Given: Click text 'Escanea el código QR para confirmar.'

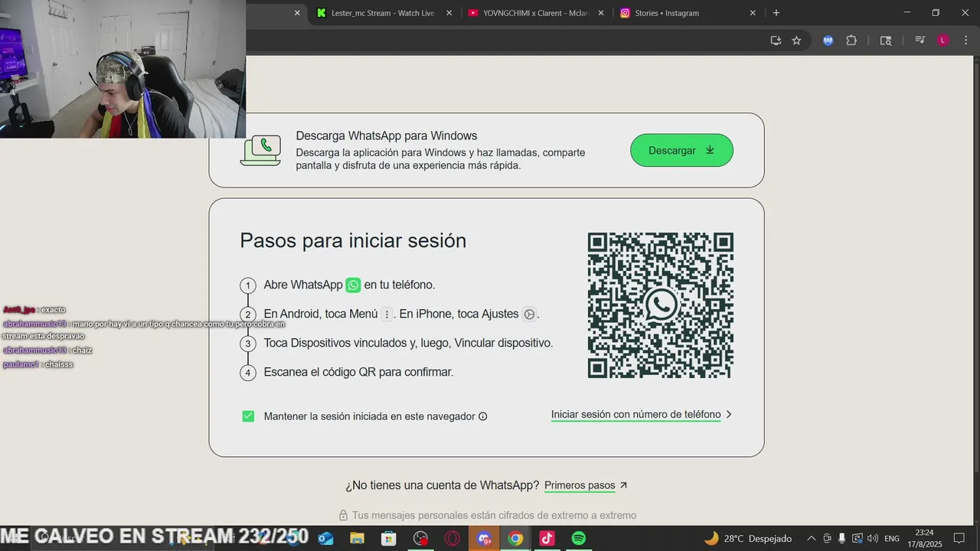Looking at the screenshot, I should point(358,372).
